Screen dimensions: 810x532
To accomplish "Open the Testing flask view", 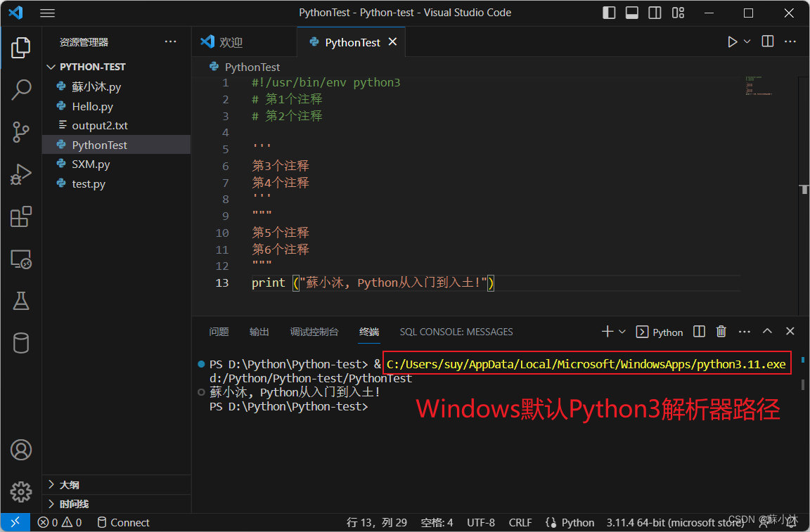I will [20, 301].
